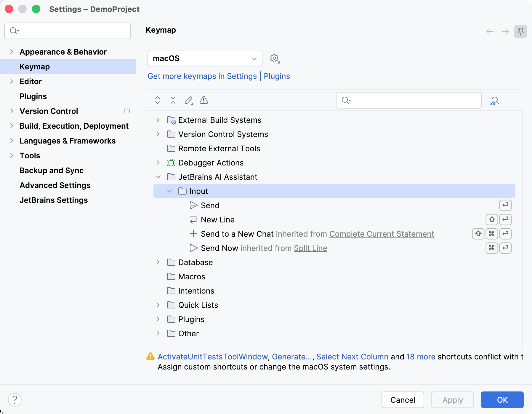Open help with the question mark icon
This screenshot has height=414, width=532.
pyautogui.click(x=15, y=400)
